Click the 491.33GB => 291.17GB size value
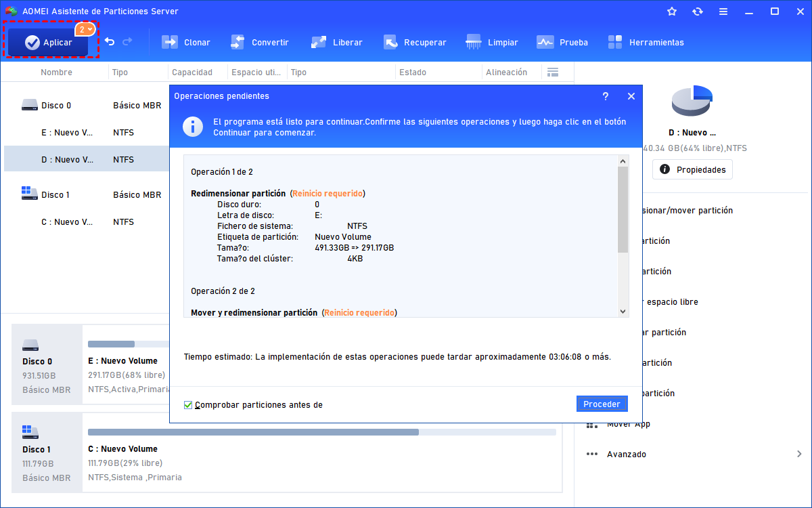The width and height of the screenshot is (812, 508). (x=355, y=248)
